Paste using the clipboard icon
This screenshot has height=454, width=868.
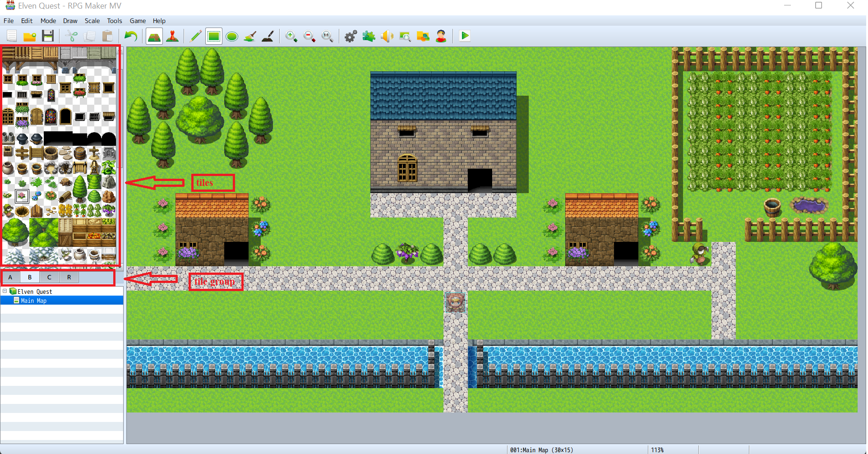pyautogui.click(x=107, y=36)
